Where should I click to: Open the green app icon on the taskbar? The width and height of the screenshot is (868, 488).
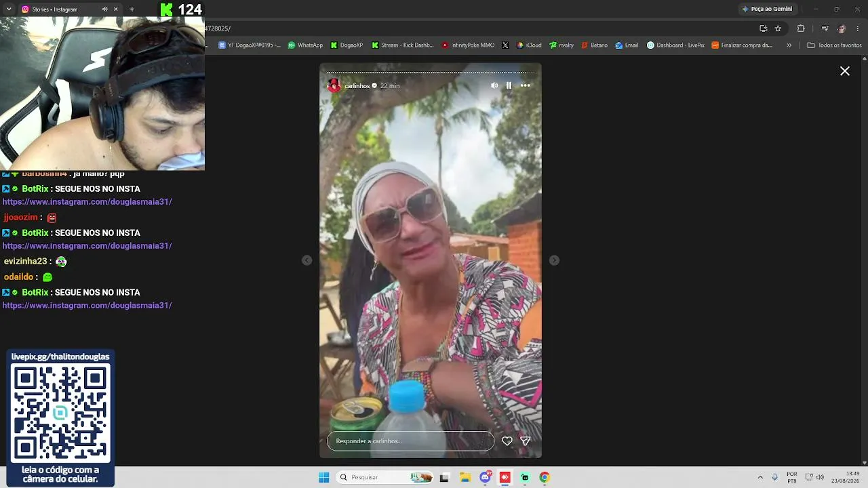(525, 478)
